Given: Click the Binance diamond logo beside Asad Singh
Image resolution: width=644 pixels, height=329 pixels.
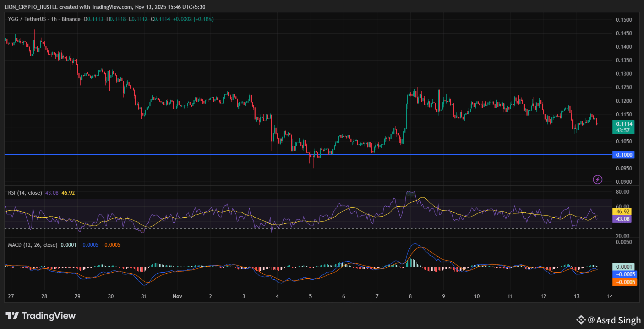Looking at the screenshot, I should tap(581, 320).
